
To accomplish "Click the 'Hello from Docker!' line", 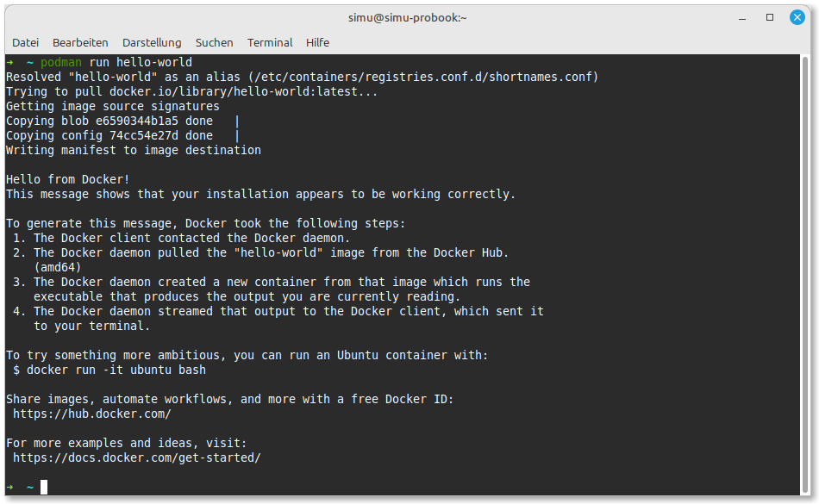I will [68, 179].
